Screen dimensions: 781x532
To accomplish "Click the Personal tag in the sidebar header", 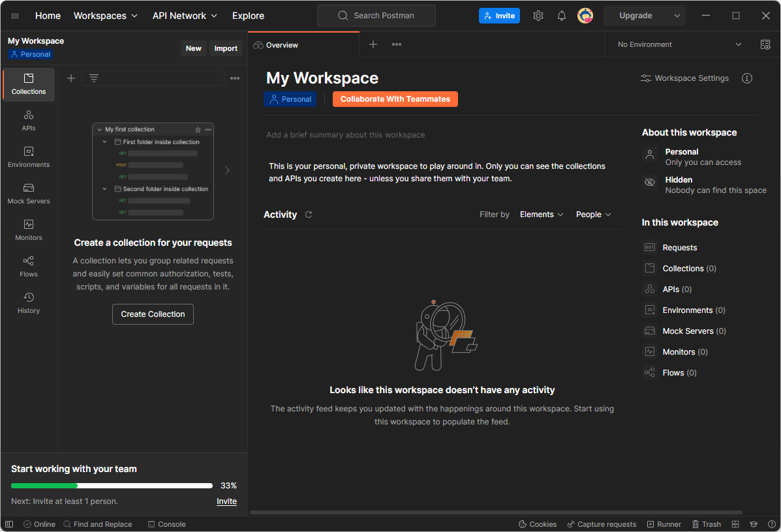I will click(x=31, y=54).
